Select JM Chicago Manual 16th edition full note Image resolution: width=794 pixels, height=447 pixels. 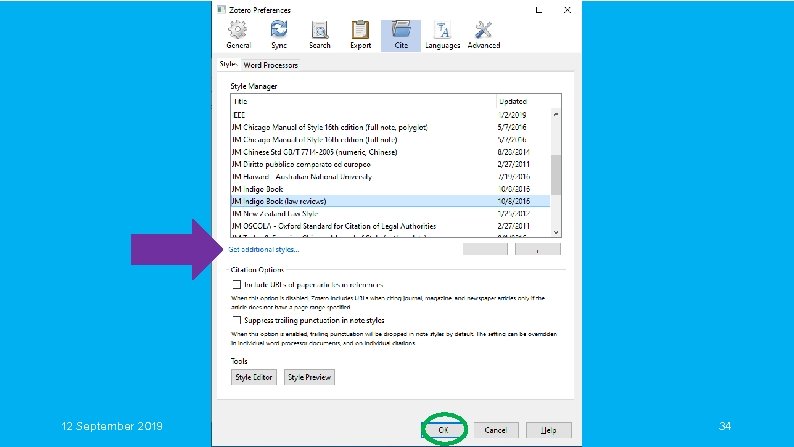390,140
